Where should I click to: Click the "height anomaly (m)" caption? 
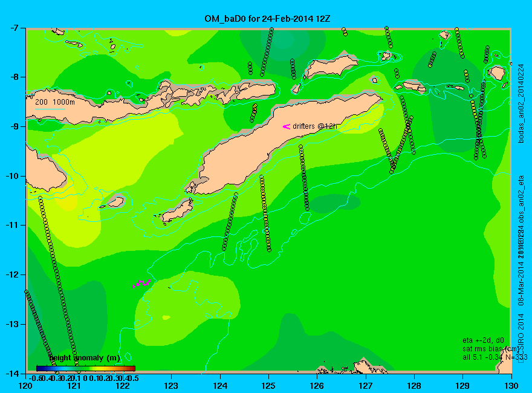(85, 358)
